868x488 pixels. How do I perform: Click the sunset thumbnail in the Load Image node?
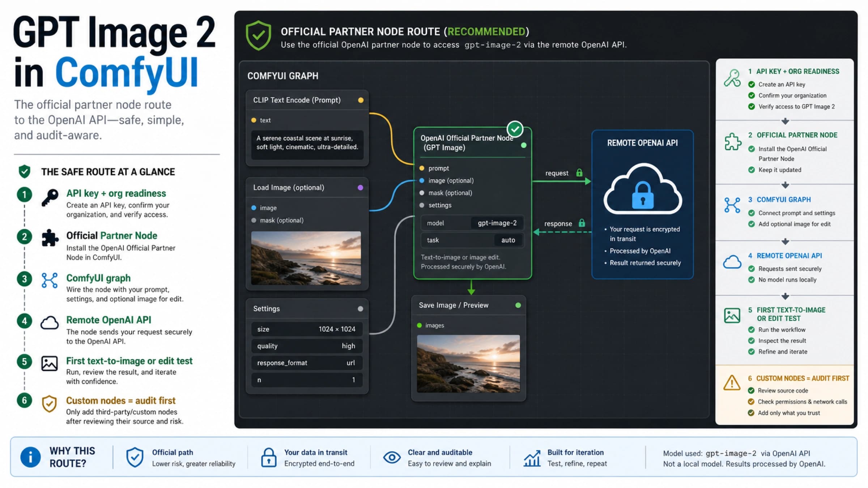click(306, 258)
